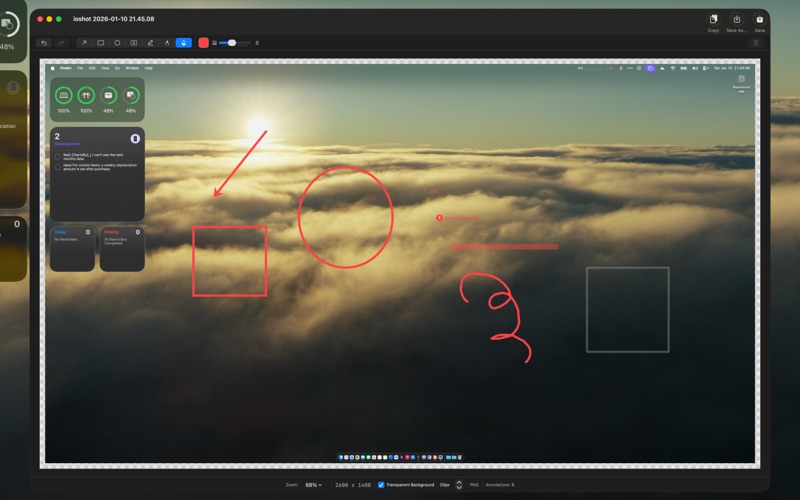
Task: Click the line weight icon beside the slider
Action: tap(214, 43)
